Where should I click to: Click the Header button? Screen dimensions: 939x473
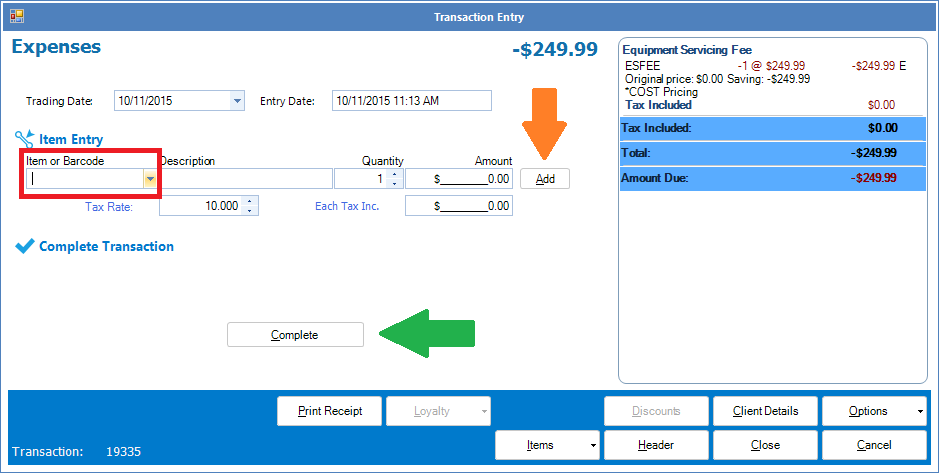tap(655, 445)
